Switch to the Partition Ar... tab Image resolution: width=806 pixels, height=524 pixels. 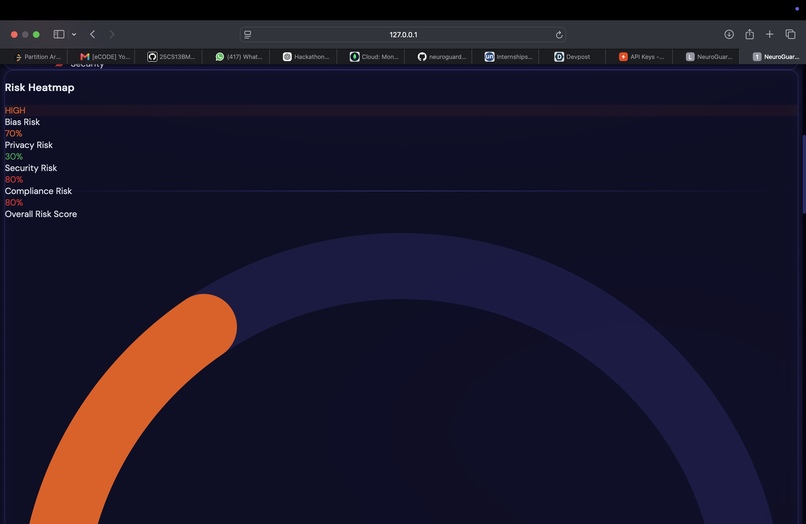[x=34, y=57]
